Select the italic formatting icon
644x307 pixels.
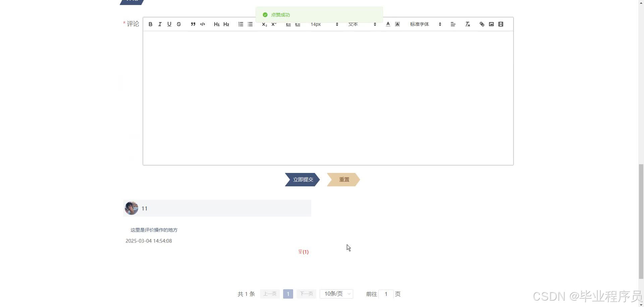tap(160, 24)
